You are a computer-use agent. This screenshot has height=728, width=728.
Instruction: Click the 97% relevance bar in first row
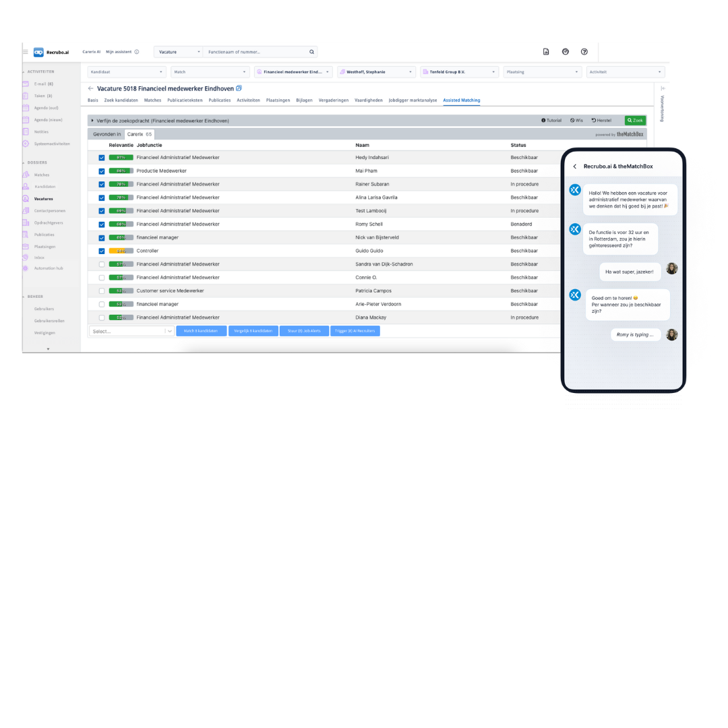pos(121,158)
